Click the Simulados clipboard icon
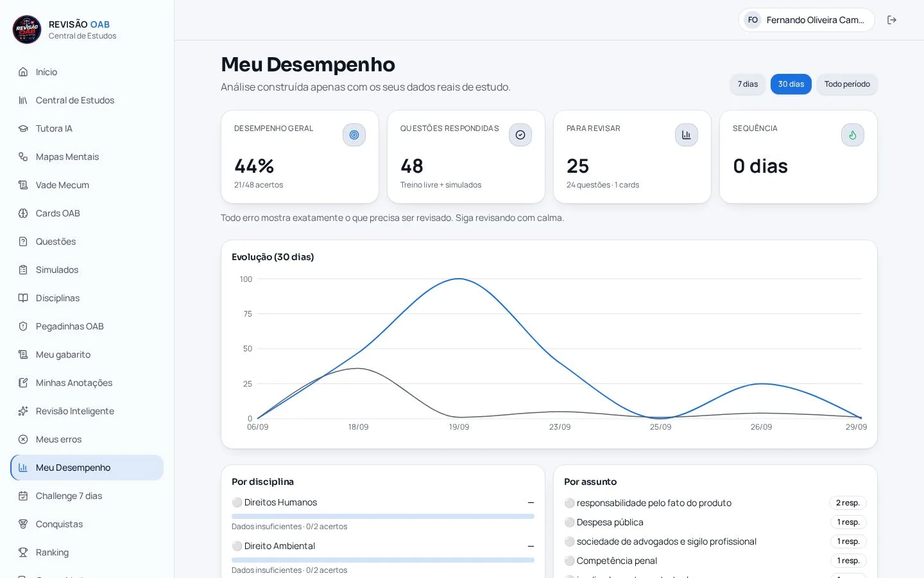The width and height of the screenshot is (924, 578). click(x=23, y=270)
